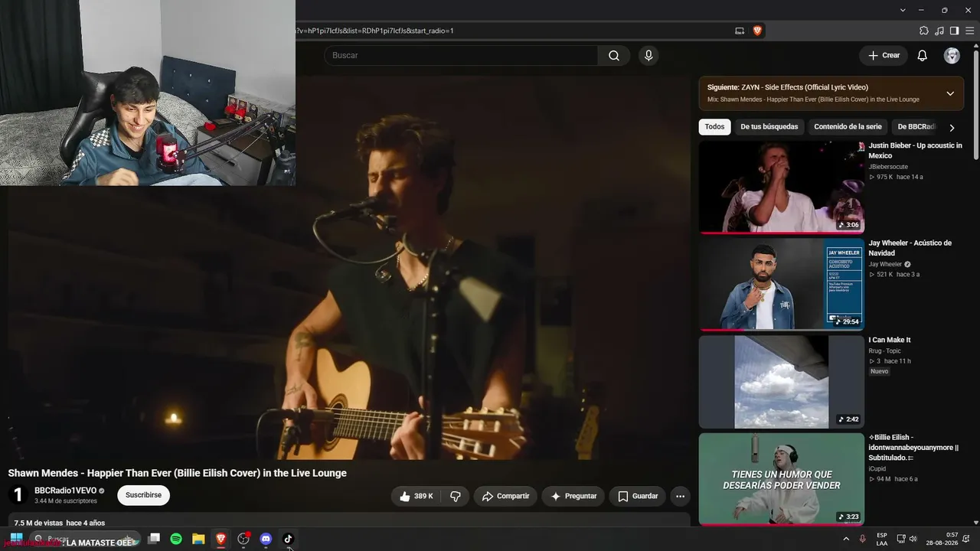Select the De BBCRadio chip
Screen dimensions: 980x551
coord(916,127)
